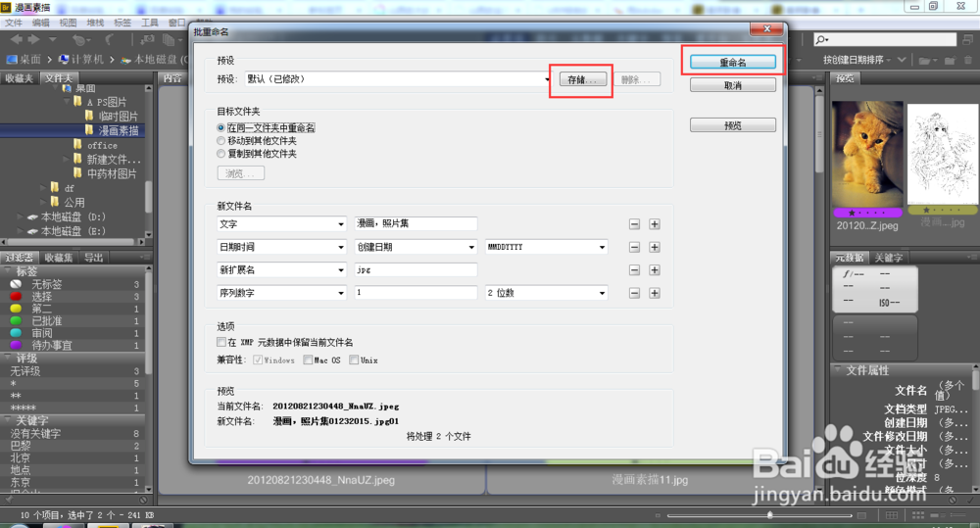Open the MMDDYYYY date format dropdown
This screenshot has height=528, width=980.
pyautogui.click(x=546, y=247)
